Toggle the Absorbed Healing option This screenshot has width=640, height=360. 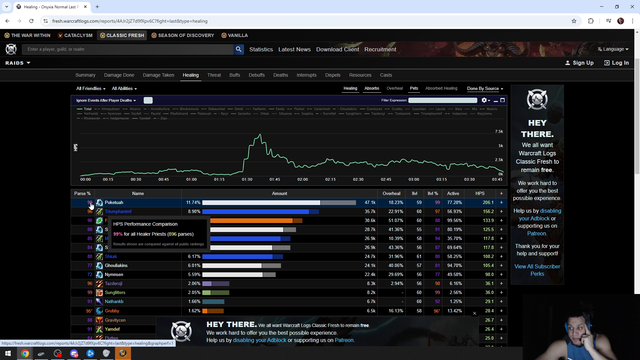441,89
